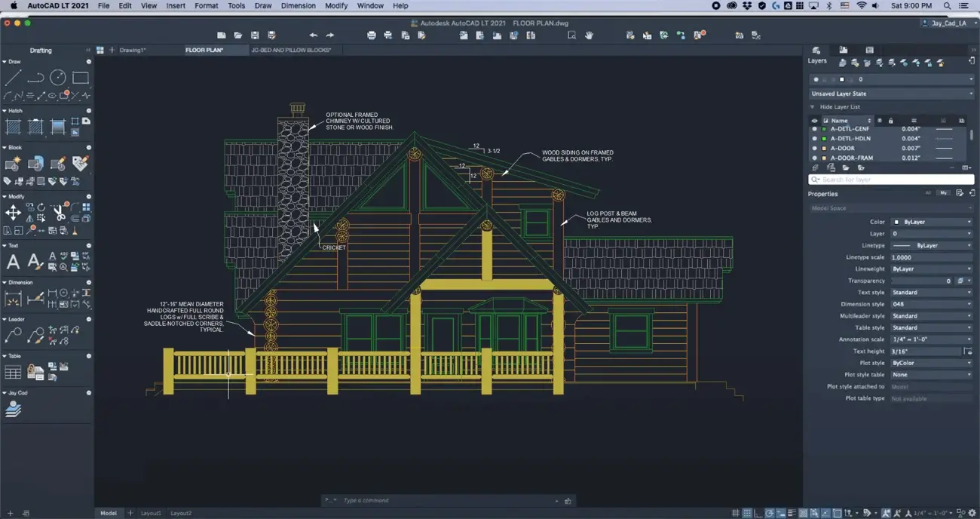Image resolution: width=980 pixels, height=519 pixels.
Task: Open the Dimension menu in the menu bar
Action: pyautogui.click(x=299, y=5)
